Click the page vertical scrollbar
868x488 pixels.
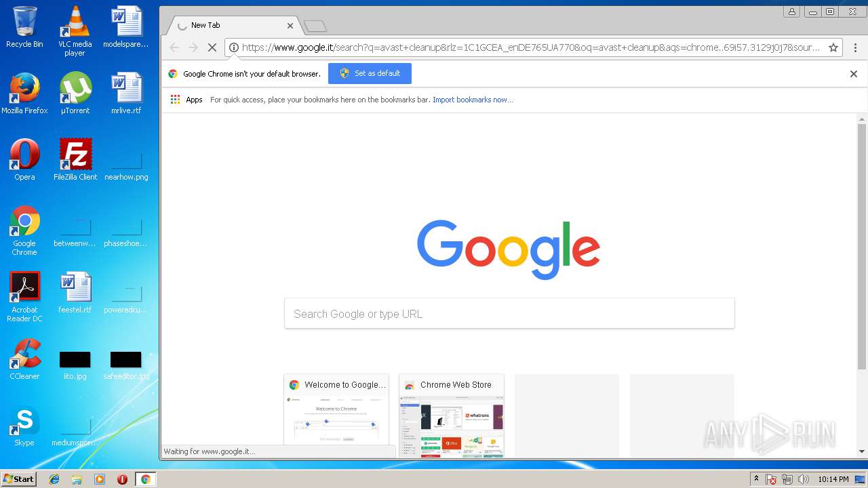pos(862,245)
